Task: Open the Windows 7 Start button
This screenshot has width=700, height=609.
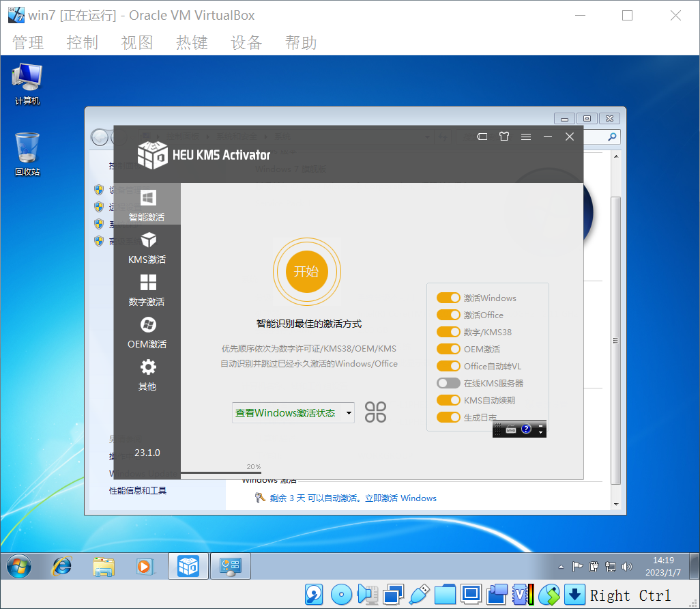Action: [x=19, y=566]
